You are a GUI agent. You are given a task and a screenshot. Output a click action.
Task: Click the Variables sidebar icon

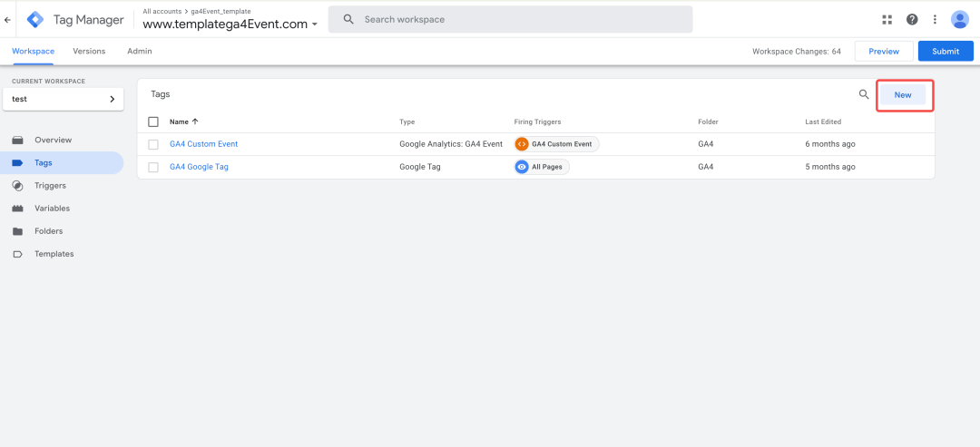(x=17, y=209)
